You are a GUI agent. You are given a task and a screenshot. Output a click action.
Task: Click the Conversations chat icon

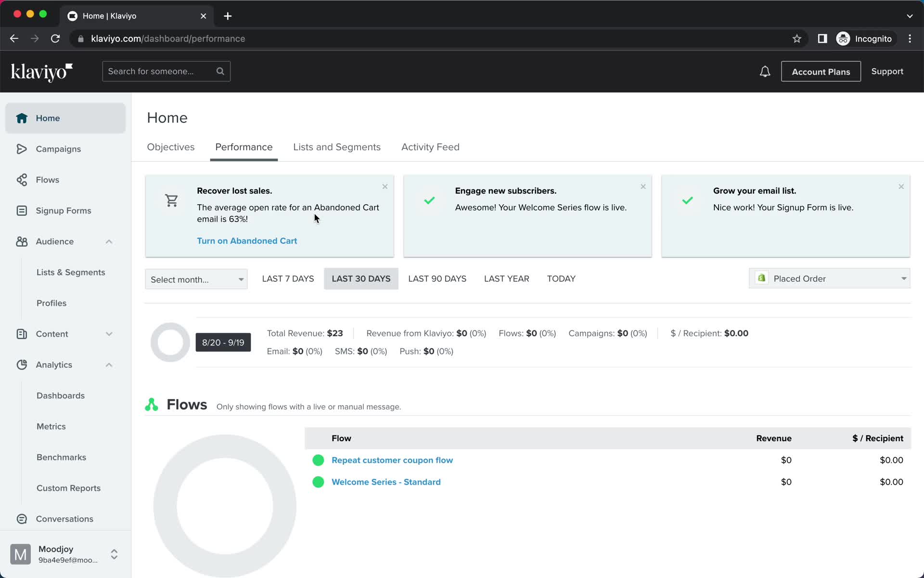[22, 519]
